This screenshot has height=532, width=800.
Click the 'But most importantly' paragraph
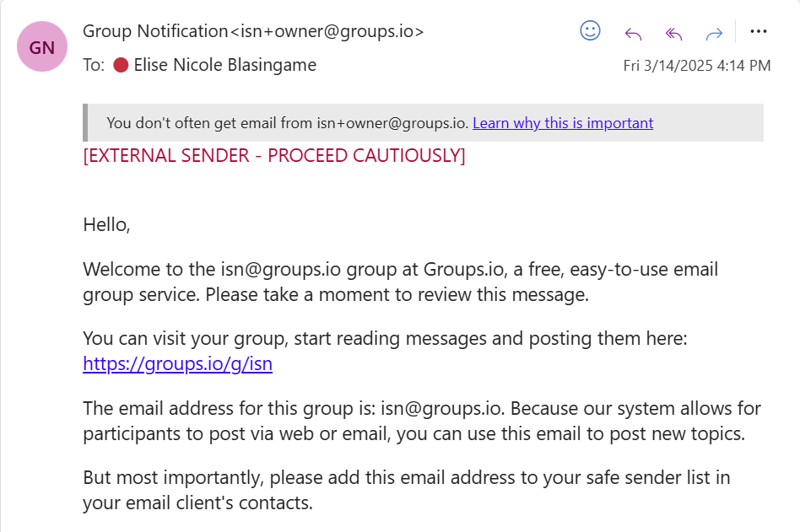tap(406, 490)
